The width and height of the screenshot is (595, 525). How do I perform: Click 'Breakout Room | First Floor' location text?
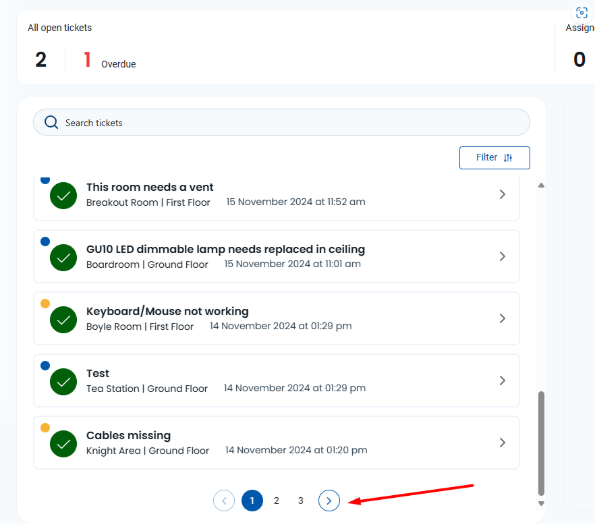pos(148,202)
